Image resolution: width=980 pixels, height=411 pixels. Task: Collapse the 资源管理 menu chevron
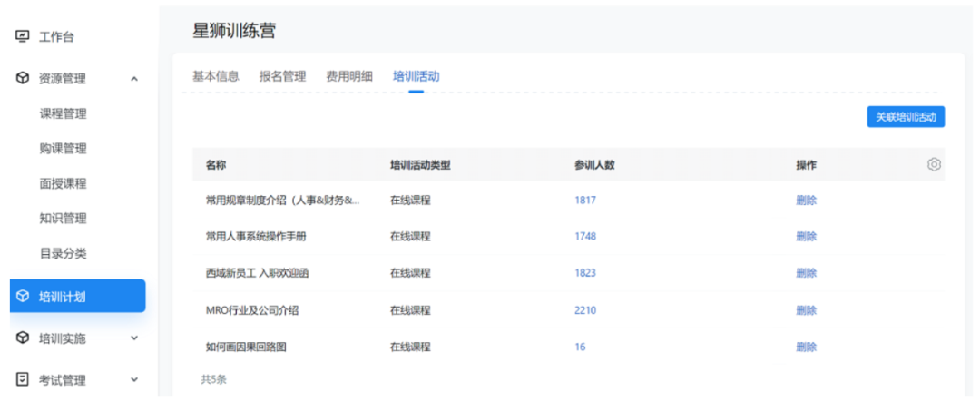[x=134, y=79]
